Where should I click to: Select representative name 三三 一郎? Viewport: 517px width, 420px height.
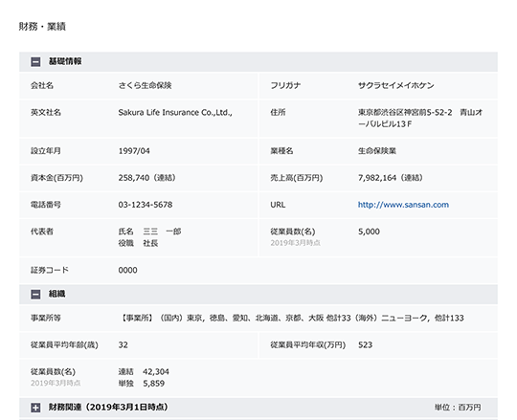[162, 232]
